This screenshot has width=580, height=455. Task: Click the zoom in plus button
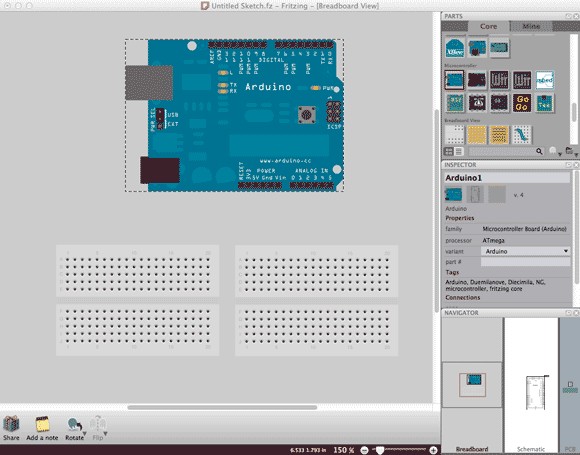433,450
